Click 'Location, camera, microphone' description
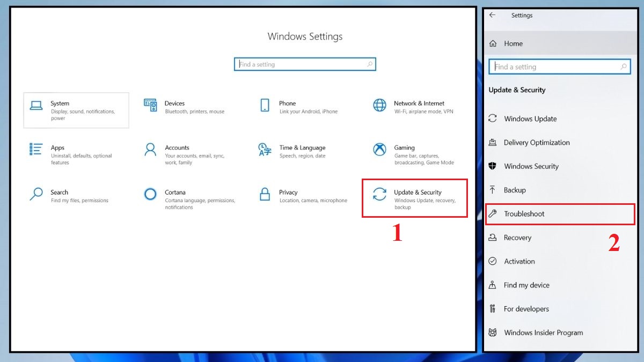The width and height of the screenshot is (644, 362). (x=313, y=201)
